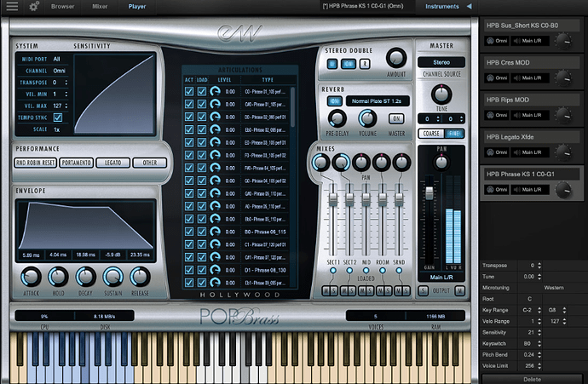Toggle LOAD checkbox for B0 - Phrase 06_115
This screenshot has height=384, width=588.
(202, 232)
